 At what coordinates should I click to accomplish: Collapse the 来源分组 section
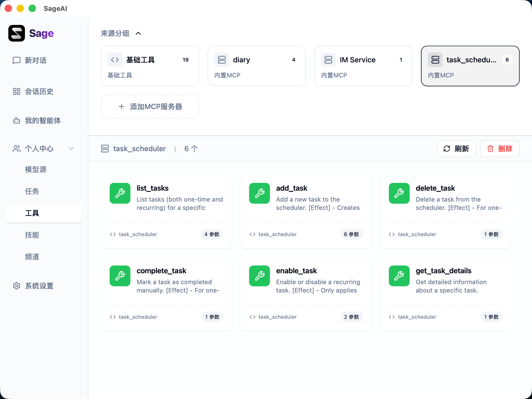point(138,33)
